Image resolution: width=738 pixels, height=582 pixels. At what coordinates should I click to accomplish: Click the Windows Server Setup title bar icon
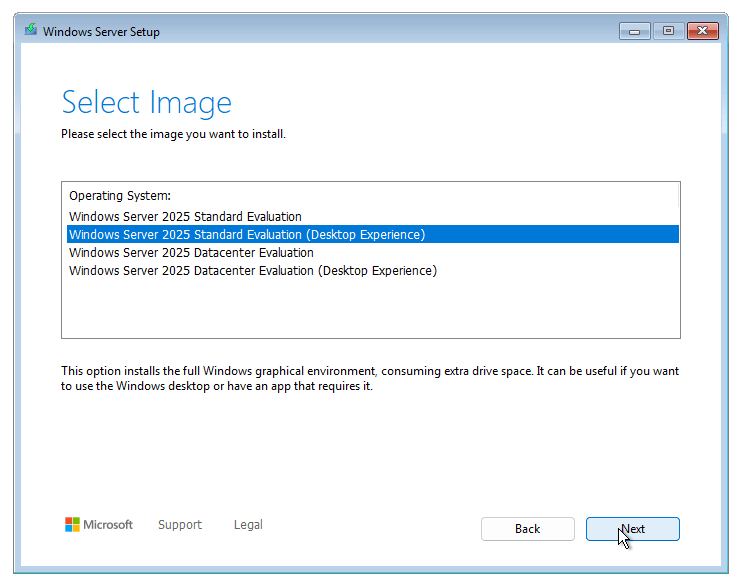[x=31, y=30]
